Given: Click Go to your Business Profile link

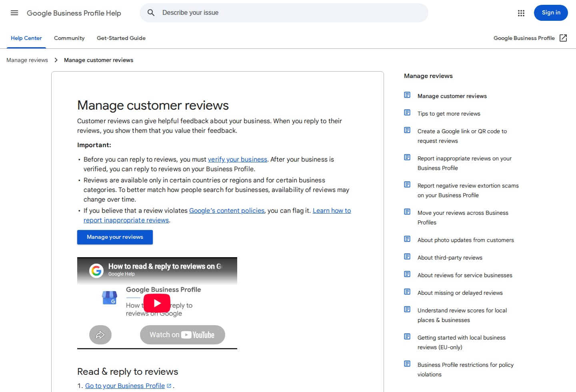Looking at the screenshot, I should click(125, 386).
